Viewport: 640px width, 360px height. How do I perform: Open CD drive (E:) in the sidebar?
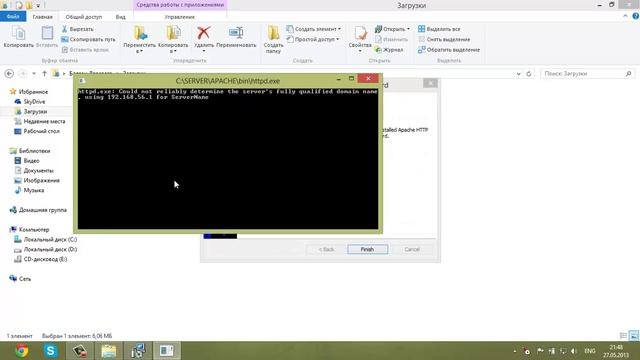[40, 259]
